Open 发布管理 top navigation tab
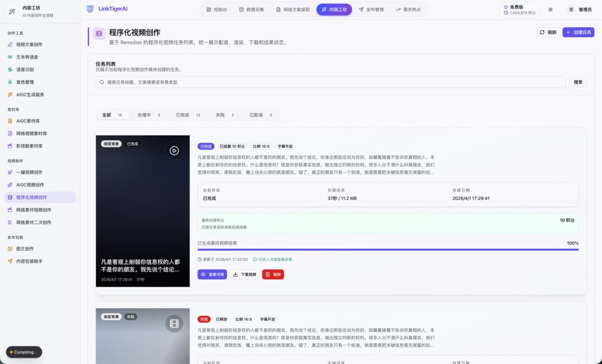 click(x=371, y=9)
